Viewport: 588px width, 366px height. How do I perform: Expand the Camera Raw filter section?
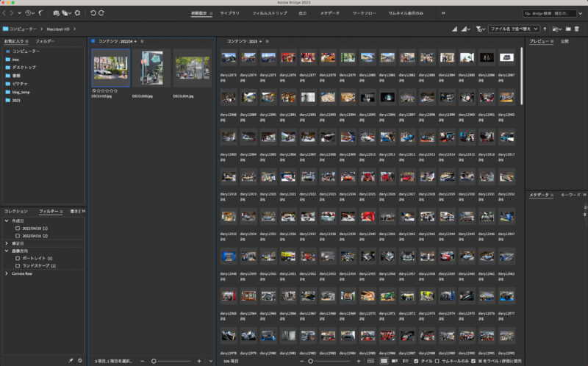[x=7, y=273]
